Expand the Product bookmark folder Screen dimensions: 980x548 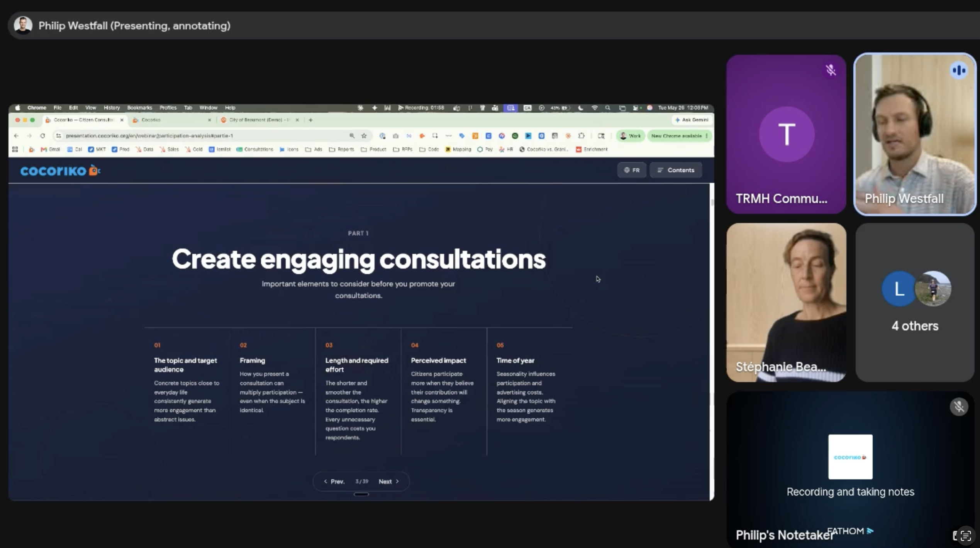(373, 149)
